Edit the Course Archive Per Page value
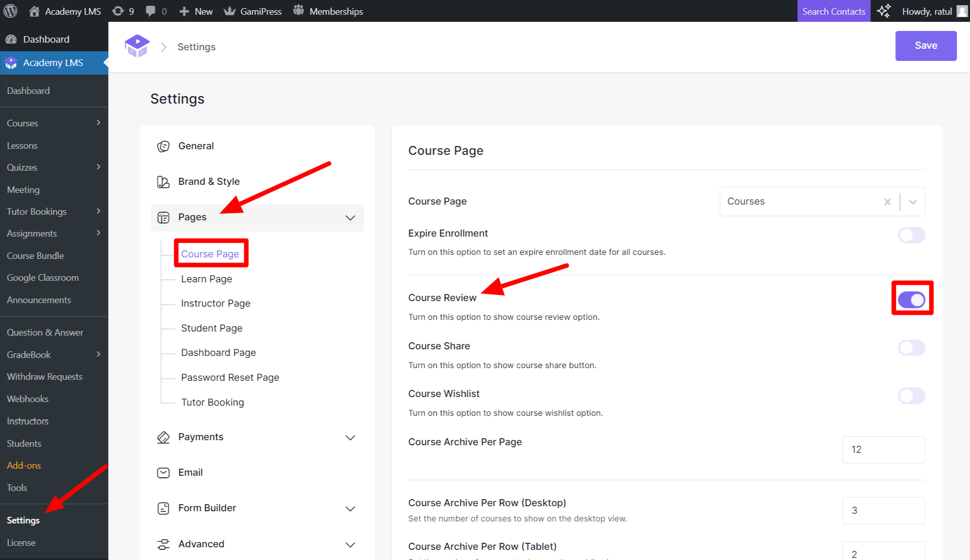Screen dimensions: 970x560 tap(883, 450)
